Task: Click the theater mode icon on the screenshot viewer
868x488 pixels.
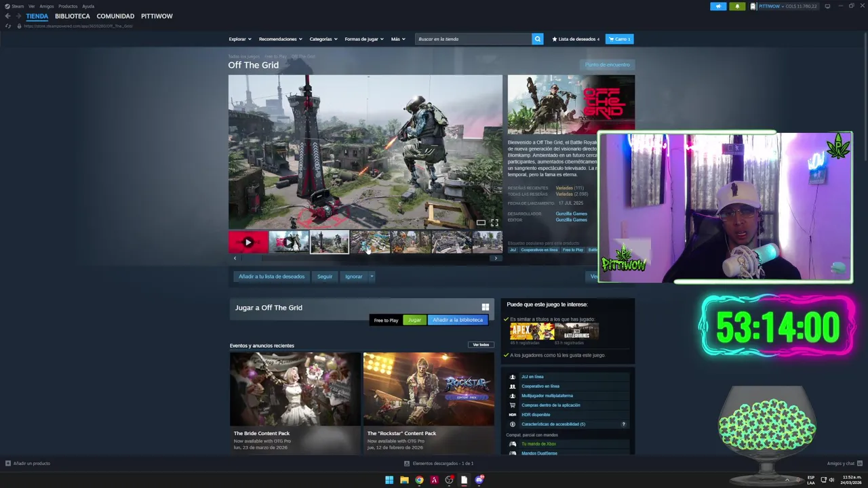Action: click(x=481, y=222)
